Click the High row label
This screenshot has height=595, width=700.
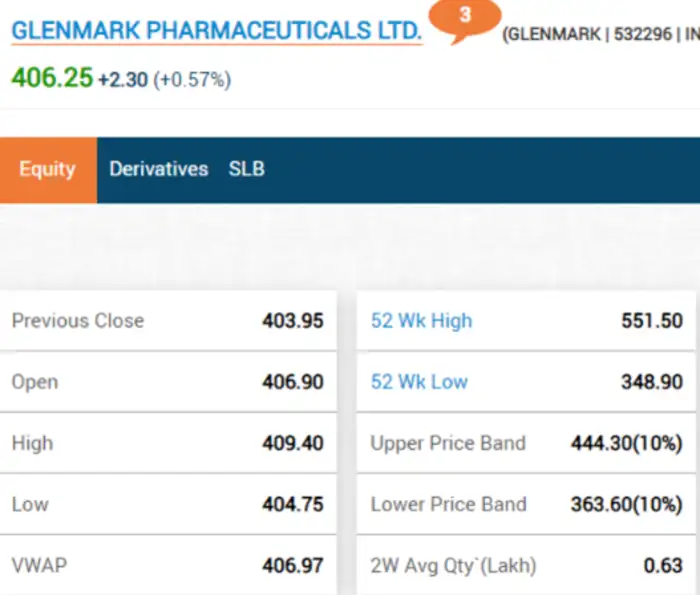[x=32, y=443]
